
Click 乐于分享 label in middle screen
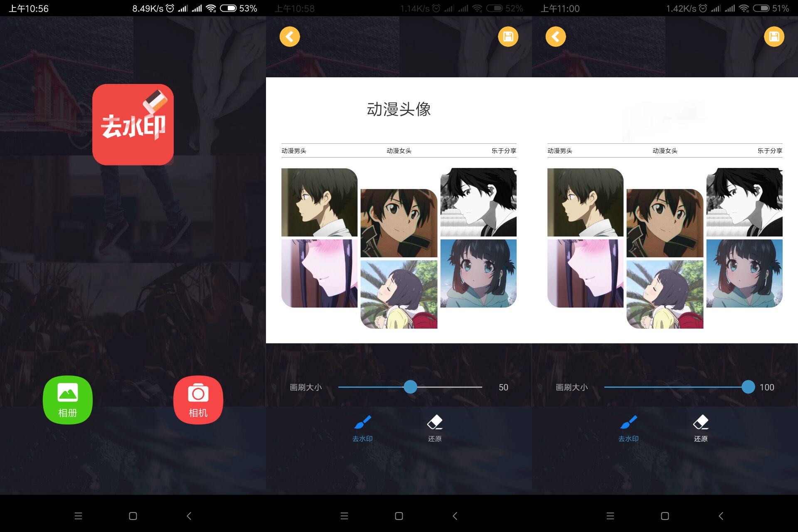[x=504, y=151]
